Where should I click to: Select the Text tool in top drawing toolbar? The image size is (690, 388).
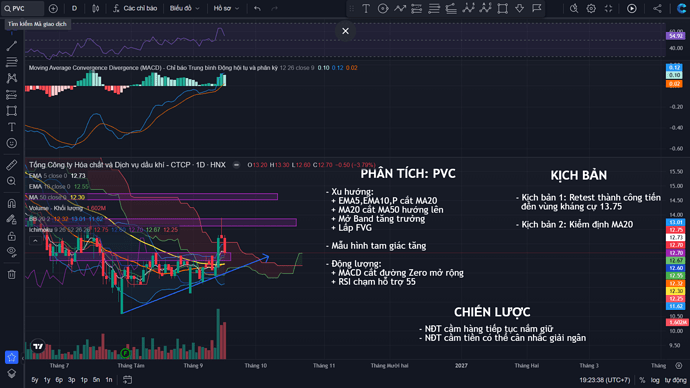tap(366, 8)
